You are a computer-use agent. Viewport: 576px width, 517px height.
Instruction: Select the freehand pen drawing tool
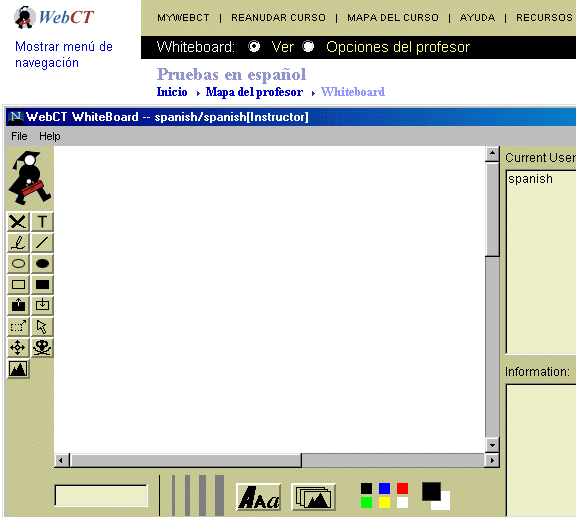(x=18, y=243)
